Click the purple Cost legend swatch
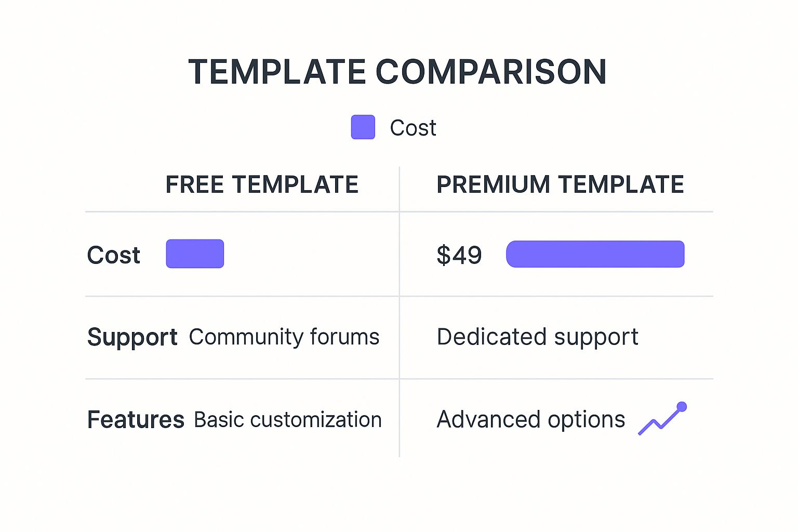Viewport: 798px width, 532px height. click(363, 127)
